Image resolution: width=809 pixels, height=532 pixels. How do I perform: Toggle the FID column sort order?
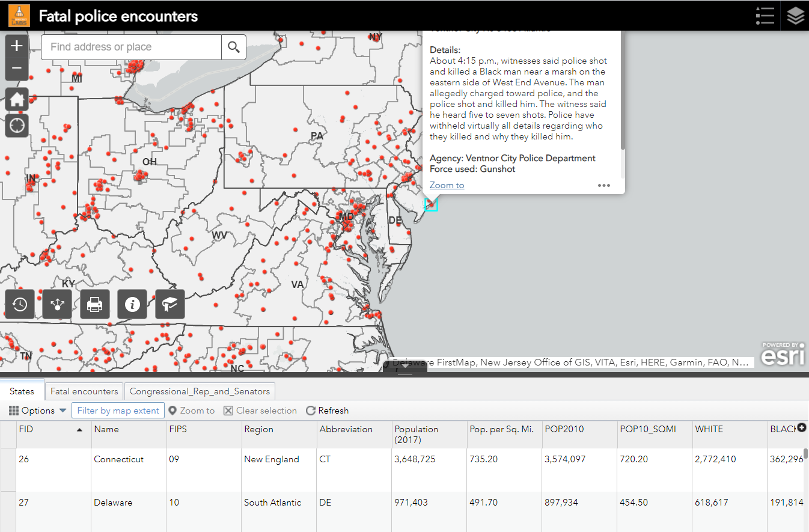pos(53,429)
